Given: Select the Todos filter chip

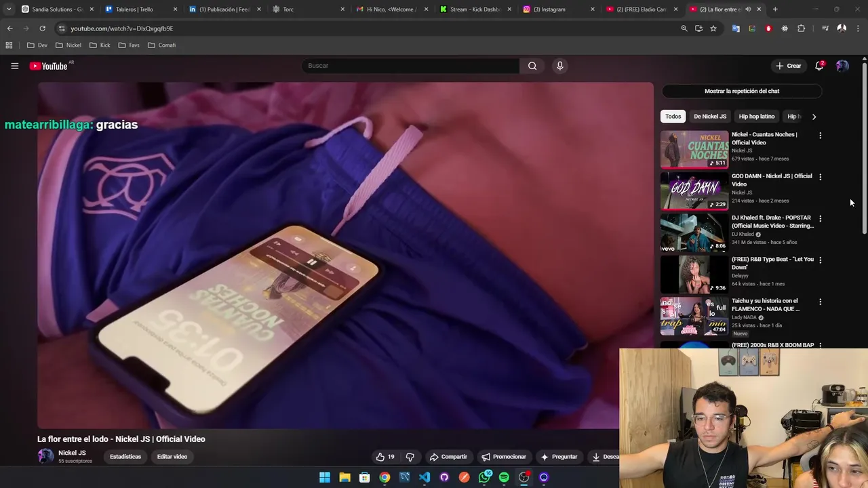Looking at the screenshot, I should coord(673,117).
